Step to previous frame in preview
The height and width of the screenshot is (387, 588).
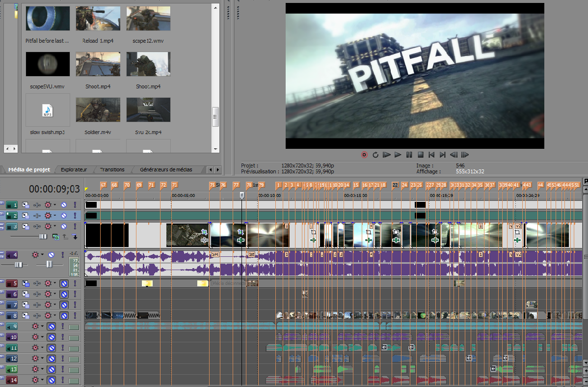click(454, 155)
